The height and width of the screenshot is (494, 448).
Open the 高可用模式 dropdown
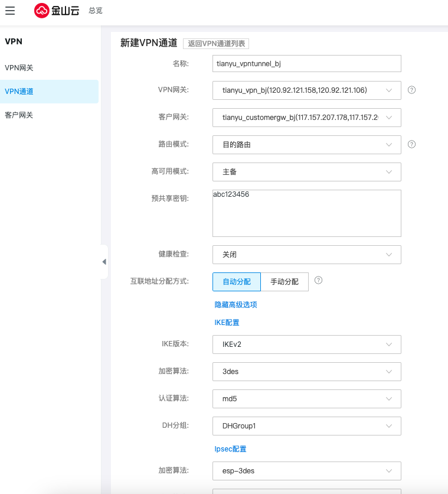tap(306, 172)
